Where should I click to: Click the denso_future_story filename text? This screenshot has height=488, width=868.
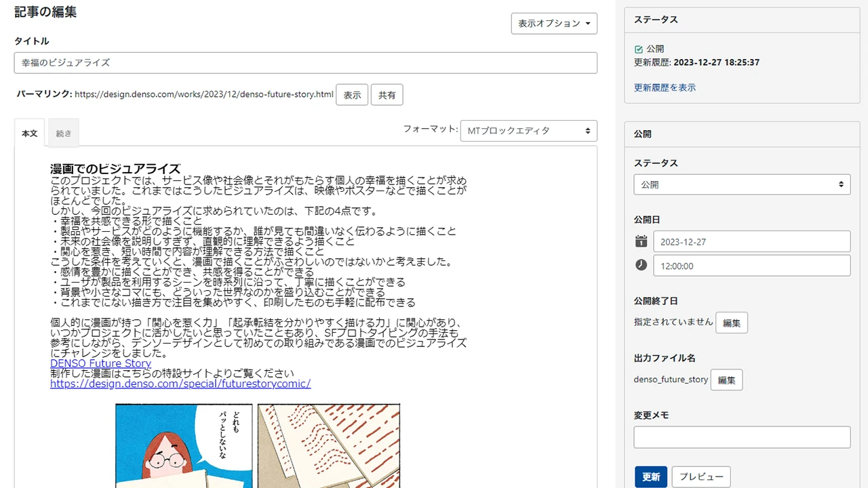click(x=671, y=379)
